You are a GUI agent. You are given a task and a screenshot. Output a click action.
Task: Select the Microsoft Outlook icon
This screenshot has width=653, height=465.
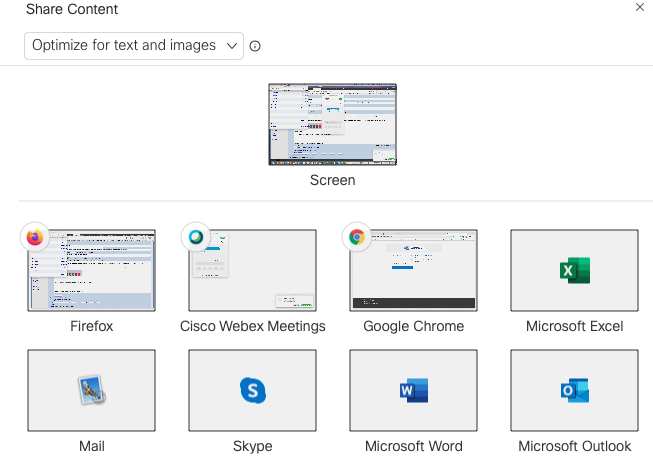pos(575,390)
